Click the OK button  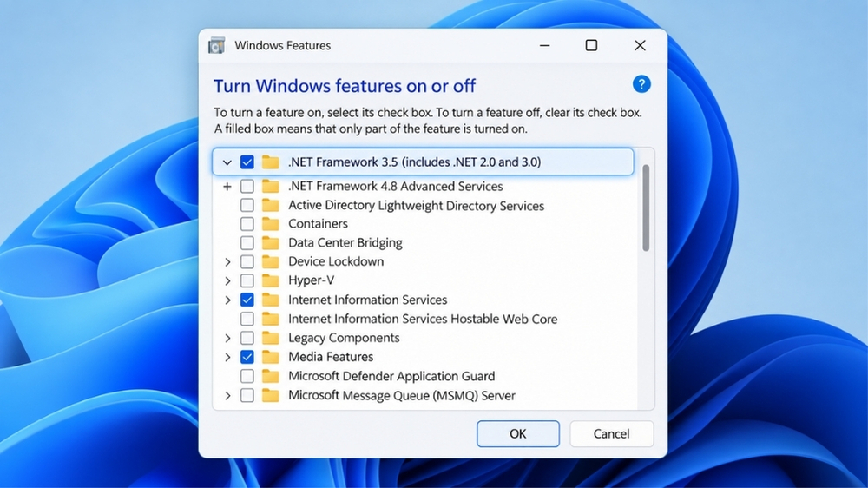coord(517,433)
